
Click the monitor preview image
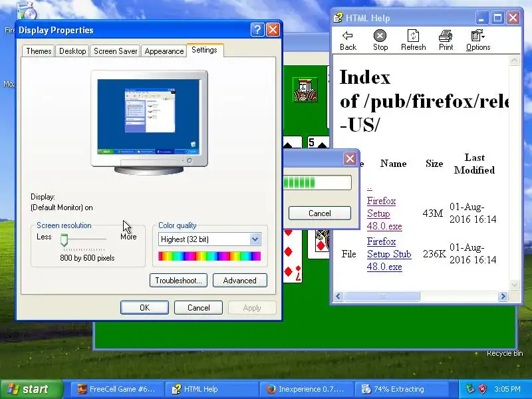(149, 122)
